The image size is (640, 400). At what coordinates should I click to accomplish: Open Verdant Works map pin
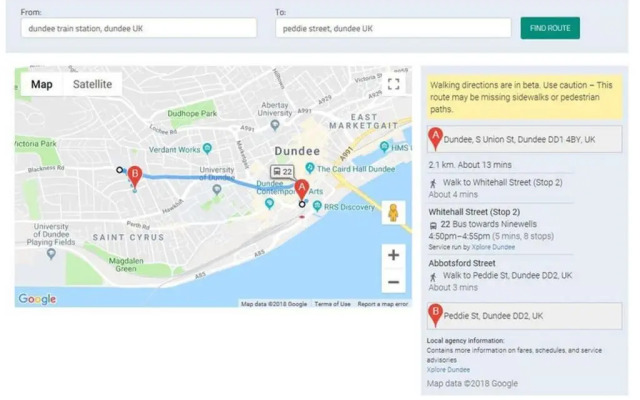[207, 149]
